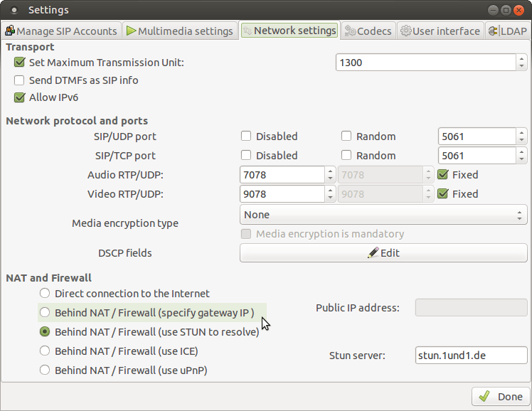The height and width of the screenshot is (411, 532).
Task: Click the Video RTP/UDP field 9078
Action: tap(282, 194)
